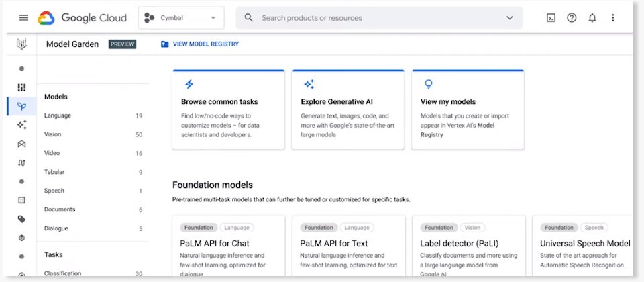Viewport: 644px width, 282px height.
Task: Click the sparkle icon on Explore Generative AI card
Action: click(309, 85)
